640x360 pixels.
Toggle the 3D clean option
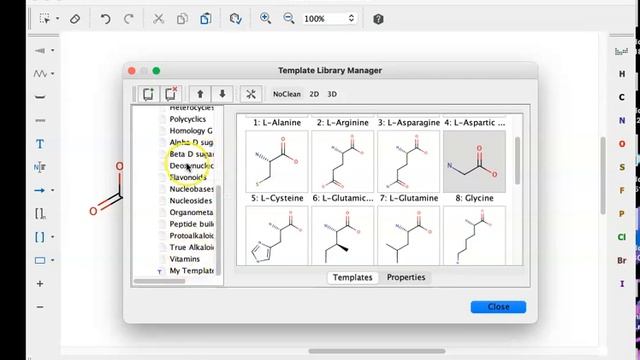[332, 94]
